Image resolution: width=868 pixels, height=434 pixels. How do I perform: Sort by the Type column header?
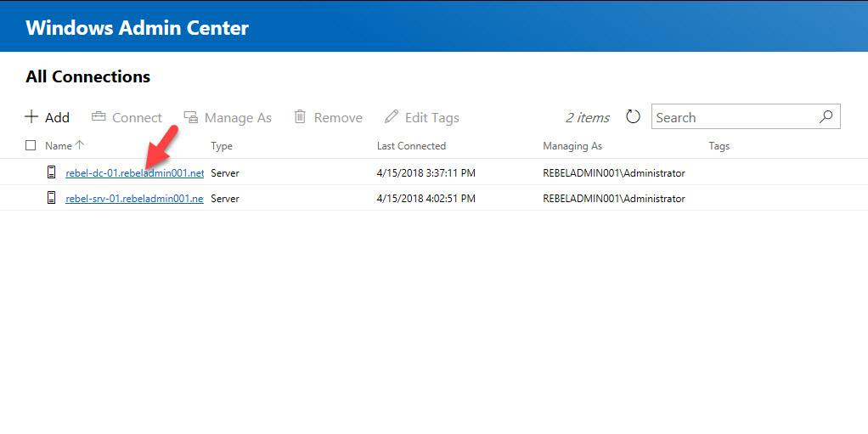pos(222,146)
